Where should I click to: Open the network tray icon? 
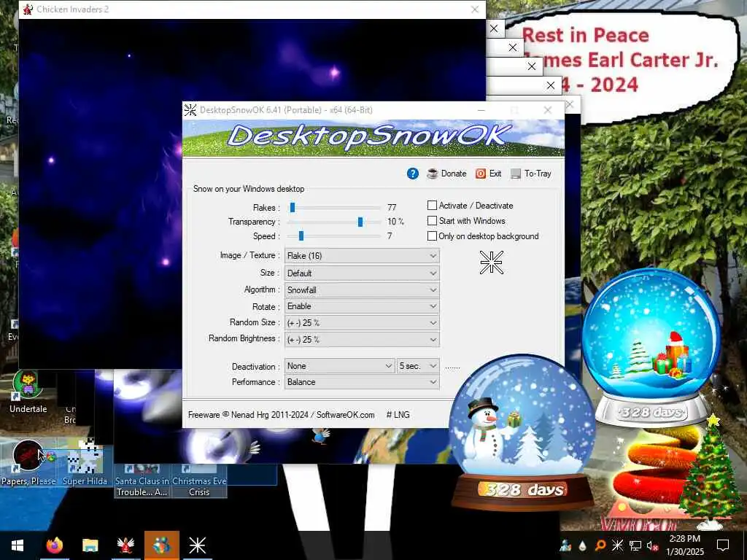tap(635, 545)
